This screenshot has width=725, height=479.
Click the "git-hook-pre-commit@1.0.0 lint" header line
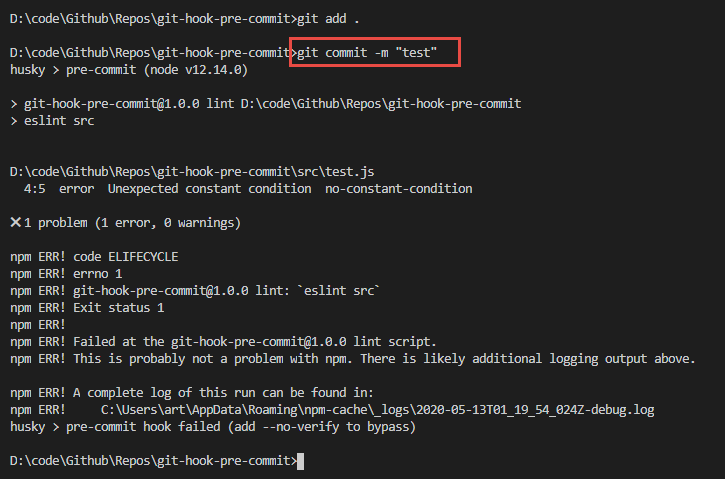pos(265,104)
